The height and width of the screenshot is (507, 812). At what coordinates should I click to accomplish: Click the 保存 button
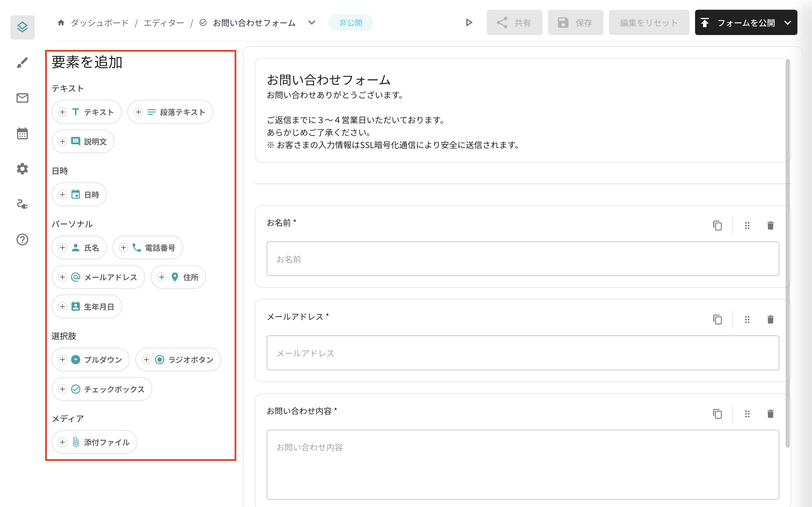[x=575, y=23]
